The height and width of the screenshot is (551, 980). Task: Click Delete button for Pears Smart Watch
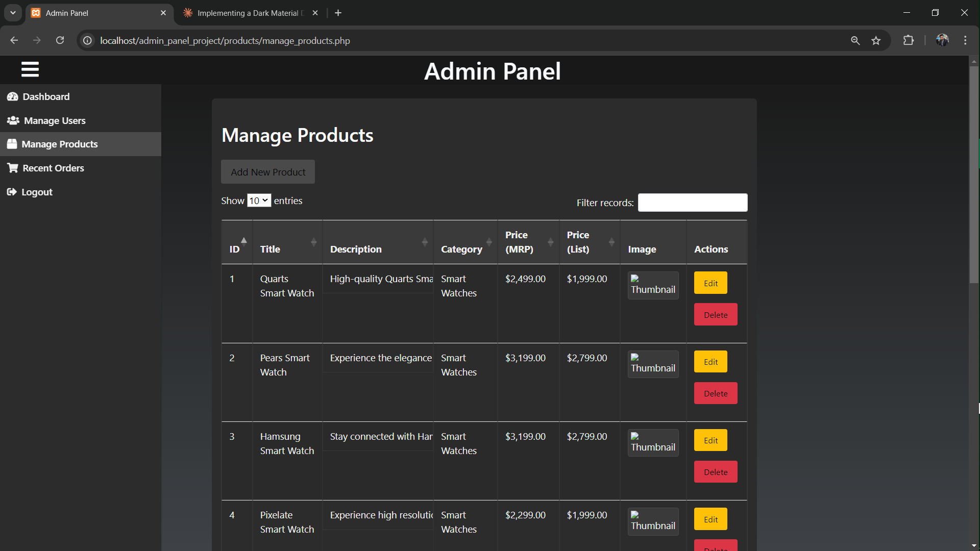(x=716, y=393)
